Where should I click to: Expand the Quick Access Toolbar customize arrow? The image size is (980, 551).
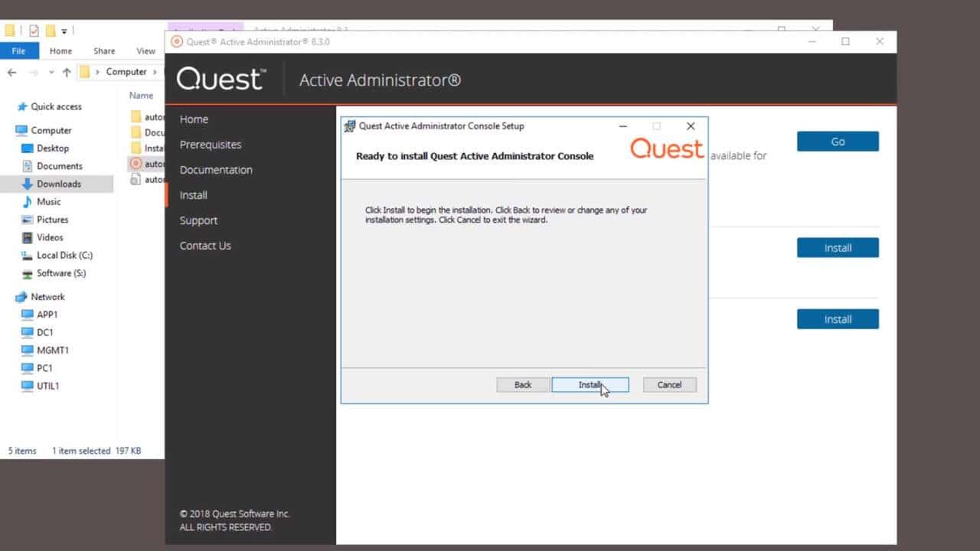pyautogui.click(x=65, y=31)
